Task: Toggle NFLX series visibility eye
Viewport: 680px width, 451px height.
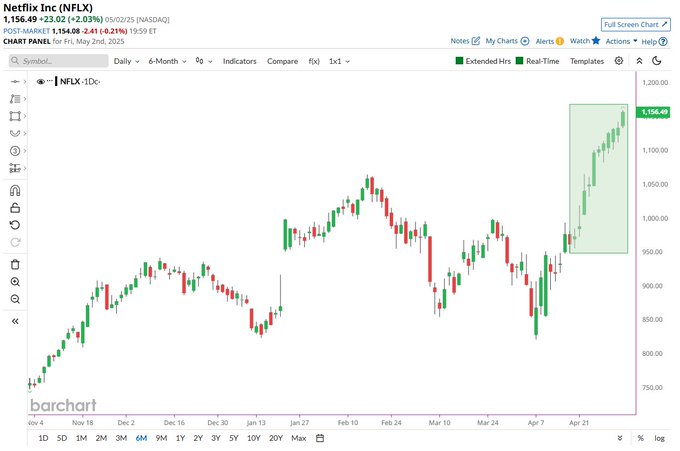Action: (41, 82)
